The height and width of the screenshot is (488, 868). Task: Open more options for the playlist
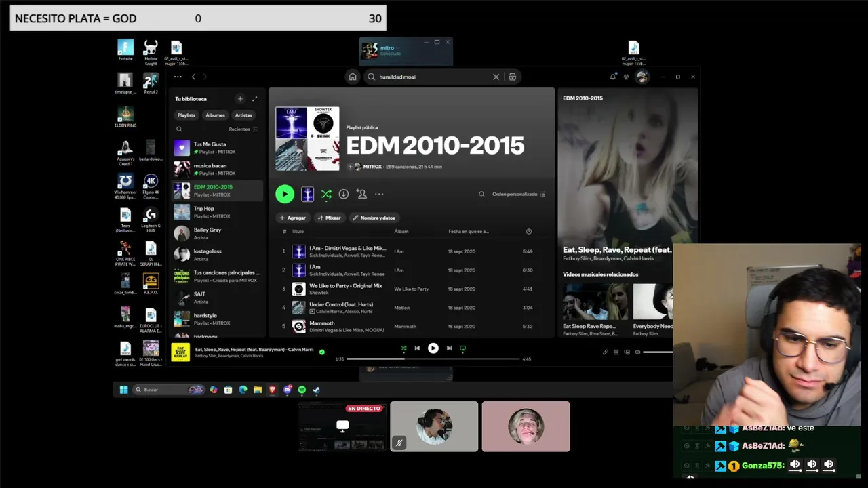(x=379, y=194)
